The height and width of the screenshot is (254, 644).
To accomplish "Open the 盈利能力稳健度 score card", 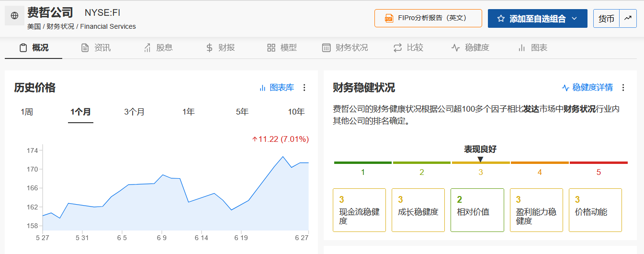I will pyautogui.click(x=536, y=210).
